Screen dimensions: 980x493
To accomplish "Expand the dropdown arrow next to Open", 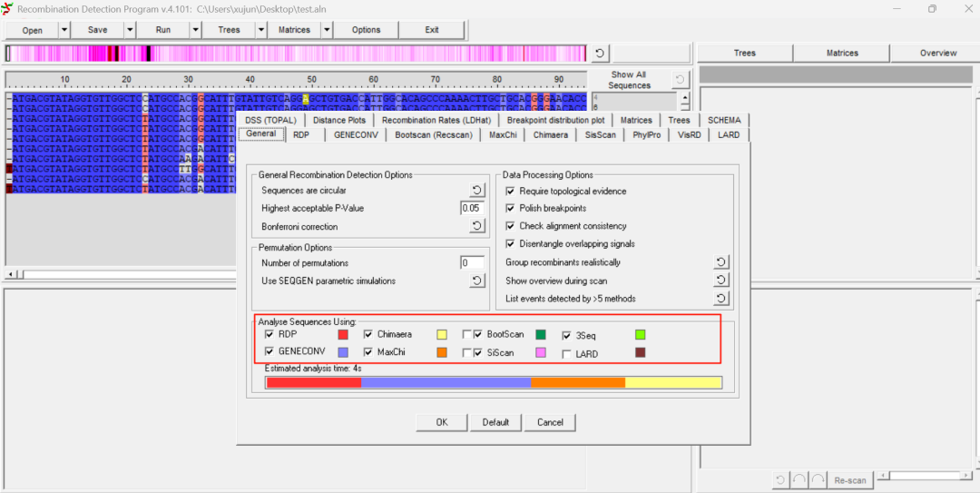I will point(64,30).
